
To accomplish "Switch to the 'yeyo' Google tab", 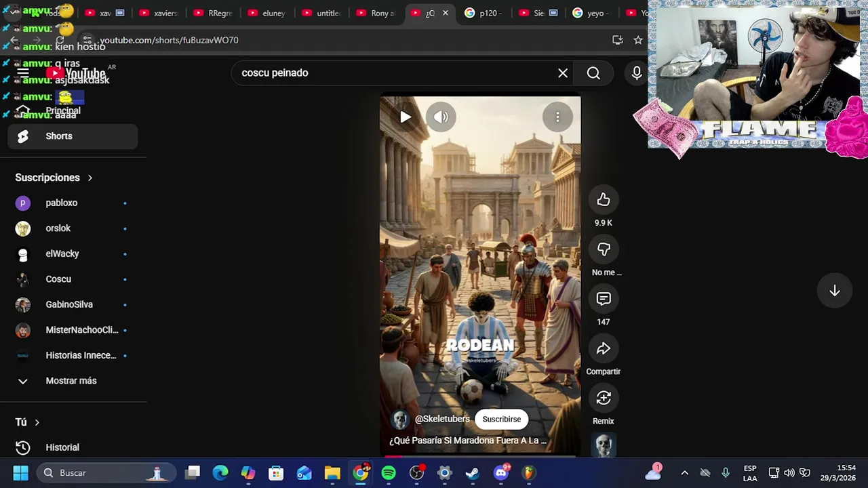I will click(591, 13).
